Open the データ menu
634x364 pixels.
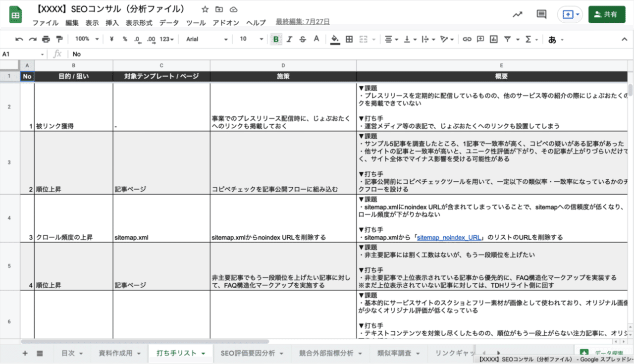(169, 23)
